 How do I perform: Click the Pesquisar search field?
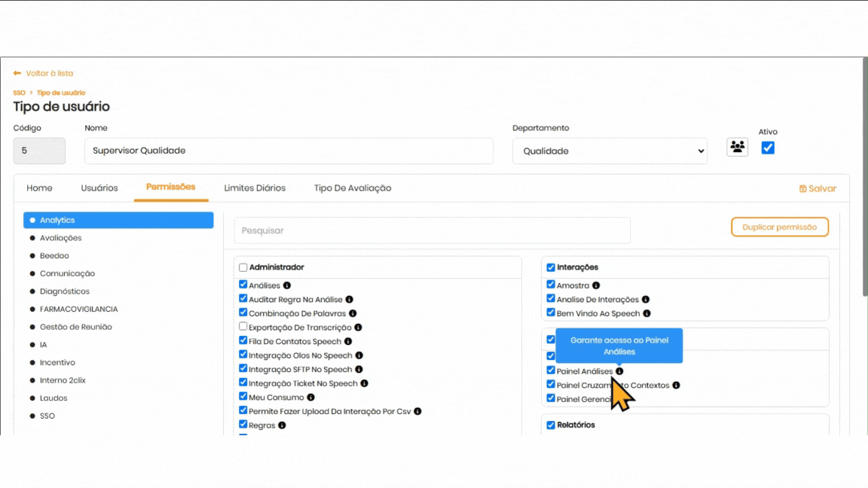click(432, 230)
